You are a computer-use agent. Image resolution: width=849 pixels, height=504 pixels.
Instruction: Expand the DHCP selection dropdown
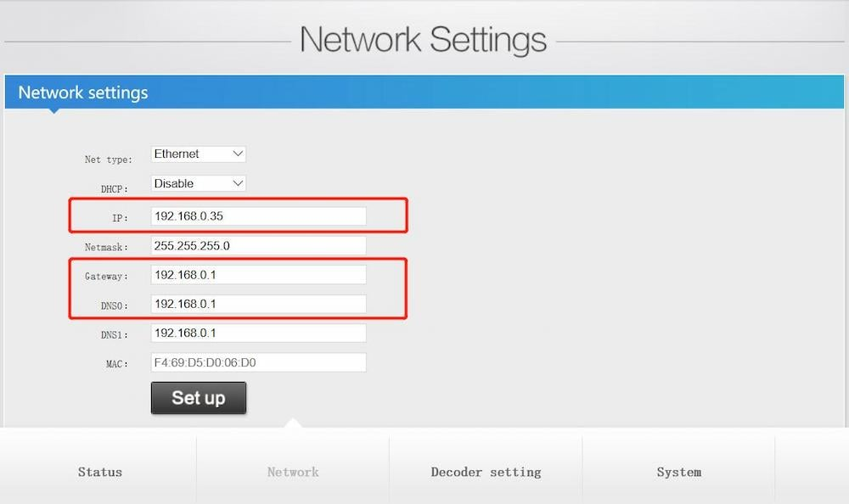click(x=197, y=183)
